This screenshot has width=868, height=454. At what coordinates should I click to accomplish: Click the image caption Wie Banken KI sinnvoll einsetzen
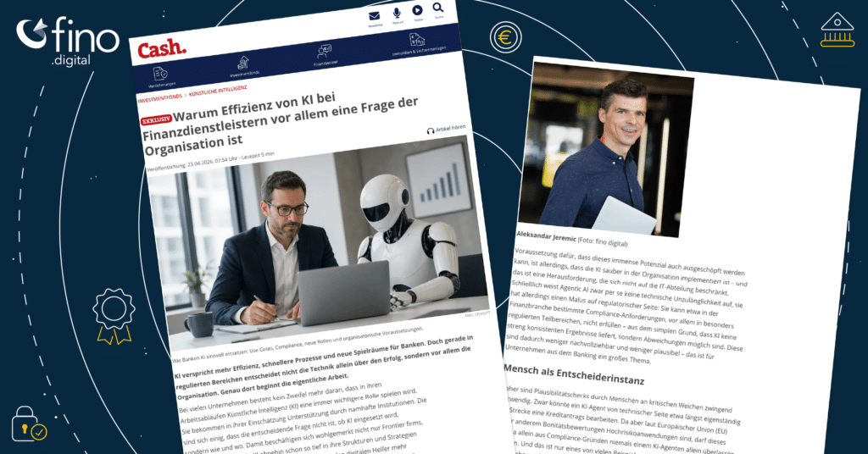tap(298, 346)
